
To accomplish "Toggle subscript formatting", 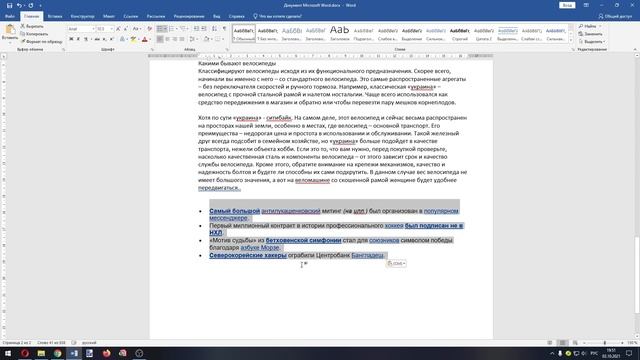I will coord(104,39).
